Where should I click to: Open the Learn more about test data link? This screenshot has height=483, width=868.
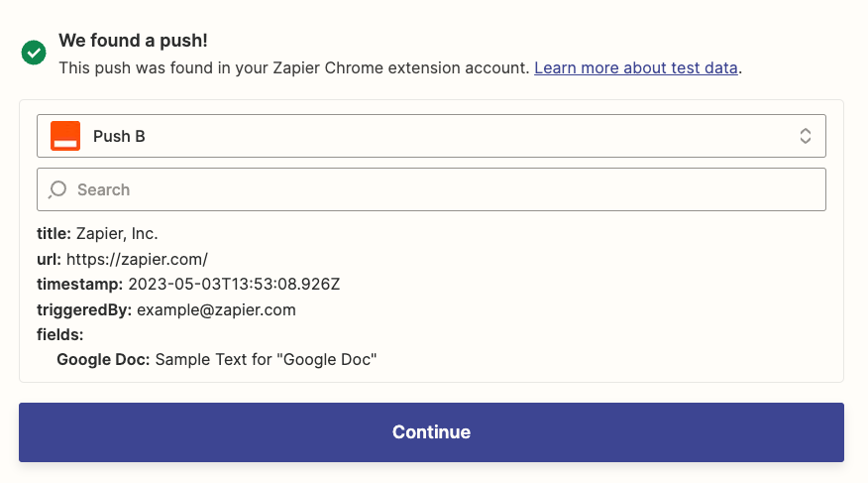[x=636, y=68]
